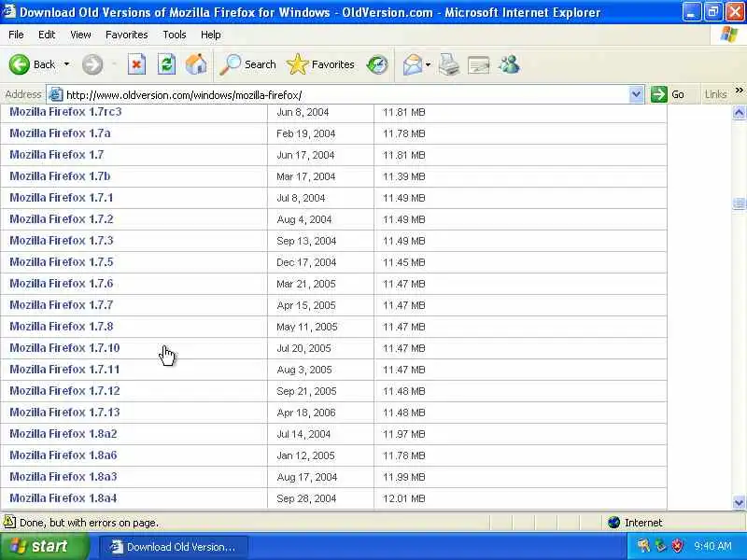
Task: Click the Stop loading icon
Action: (136, 64)
